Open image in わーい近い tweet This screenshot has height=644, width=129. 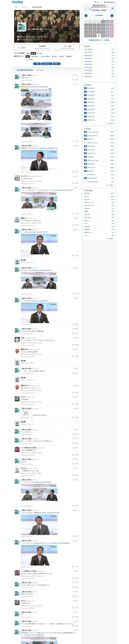pyautogui.click(x=39, y=244)
